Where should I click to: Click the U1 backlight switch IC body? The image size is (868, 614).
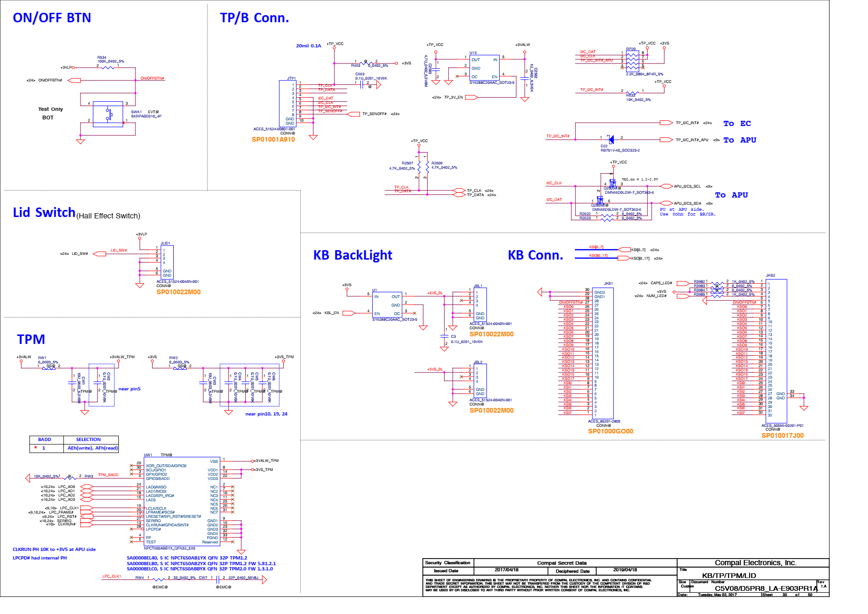click(387, 305)
